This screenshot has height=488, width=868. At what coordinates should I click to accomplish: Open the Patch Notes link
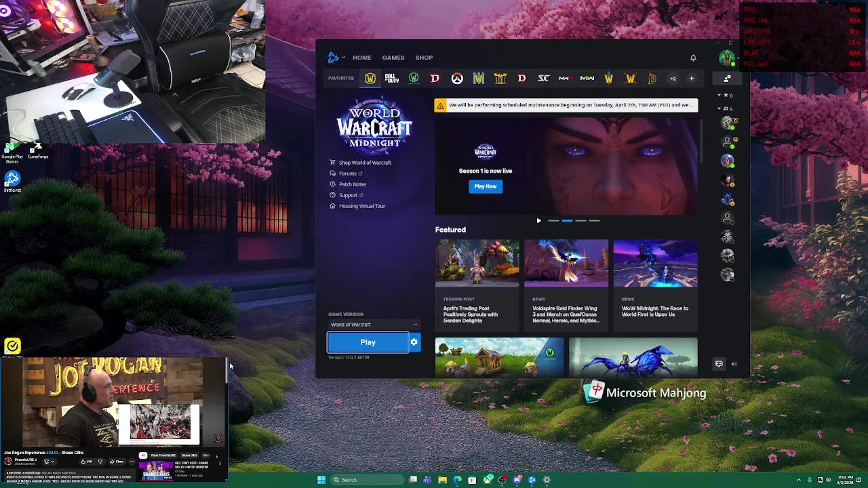coord(348,184)
